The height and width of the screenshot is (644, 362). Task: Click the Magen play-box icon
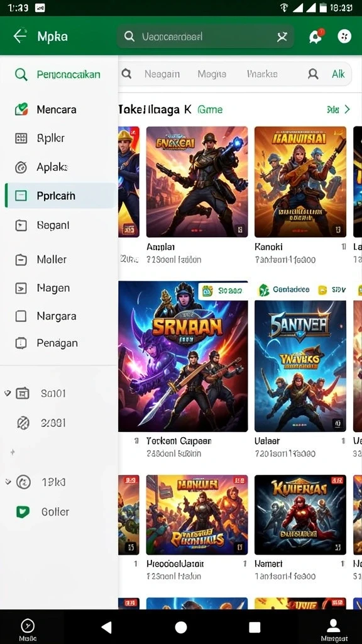click(21, 288)
